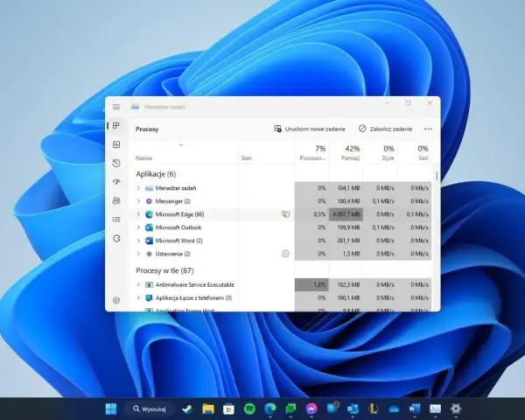Sort by the 0% Sieć column header
The image size is (525, 420).
(x=415, y=153)
